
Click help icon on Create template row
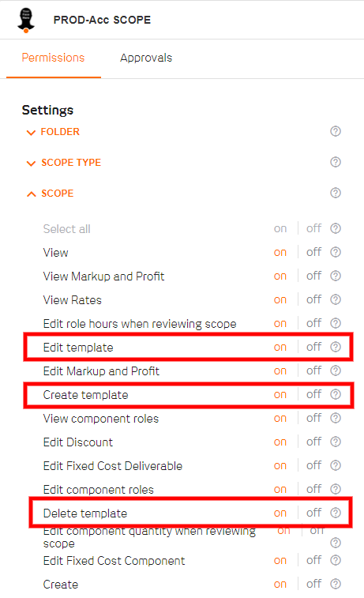pos(336,394)
